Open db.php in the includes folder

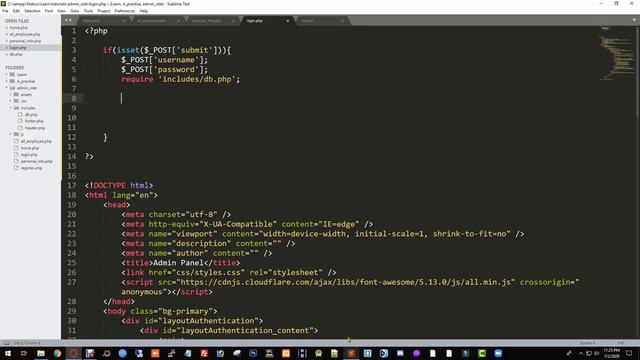[31, 115]
